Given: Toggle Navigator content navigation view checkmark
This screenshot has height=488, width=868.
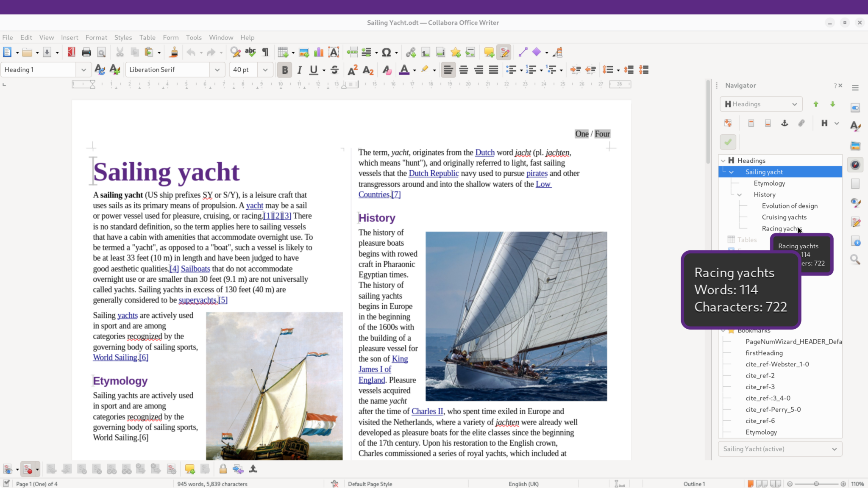Looking at the screenshot, I should (728, 142).
